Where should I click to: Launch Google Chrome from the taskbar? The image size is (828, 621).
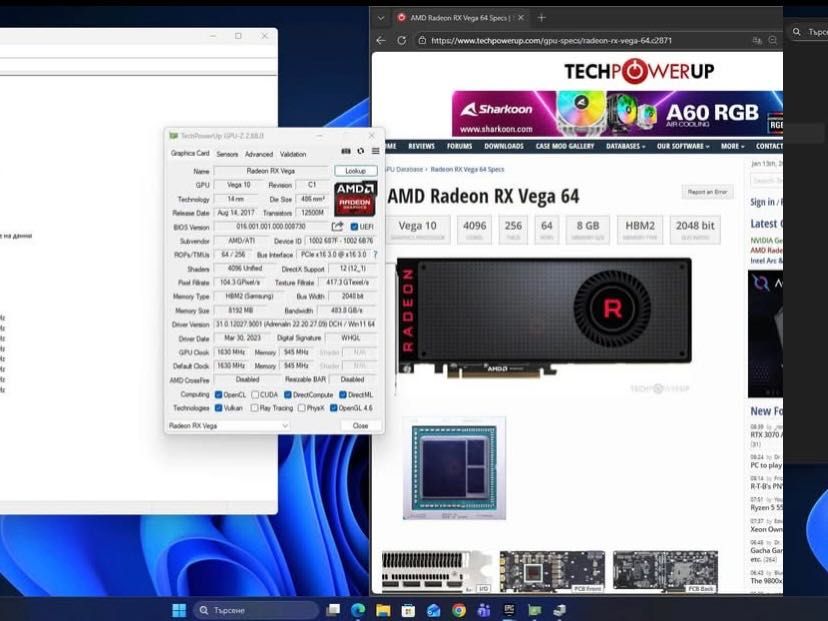point(459,610)
